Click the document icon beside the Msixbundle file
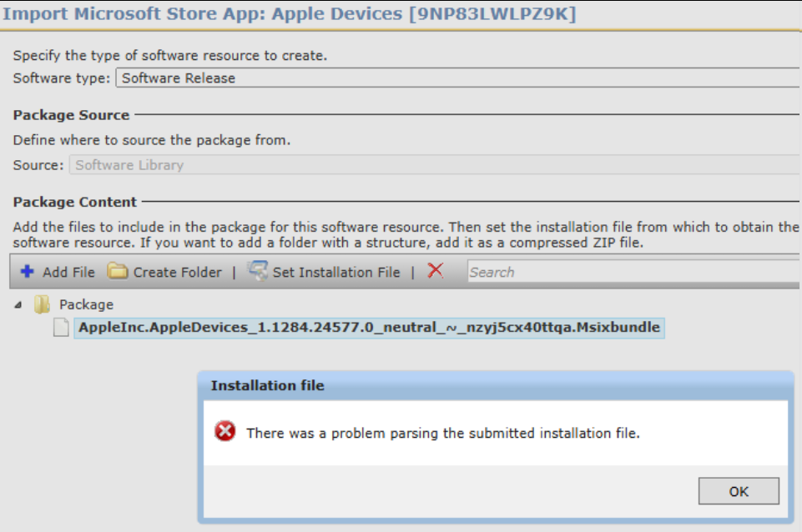This screenshot has width=802, height=532. tap(61, 328)
